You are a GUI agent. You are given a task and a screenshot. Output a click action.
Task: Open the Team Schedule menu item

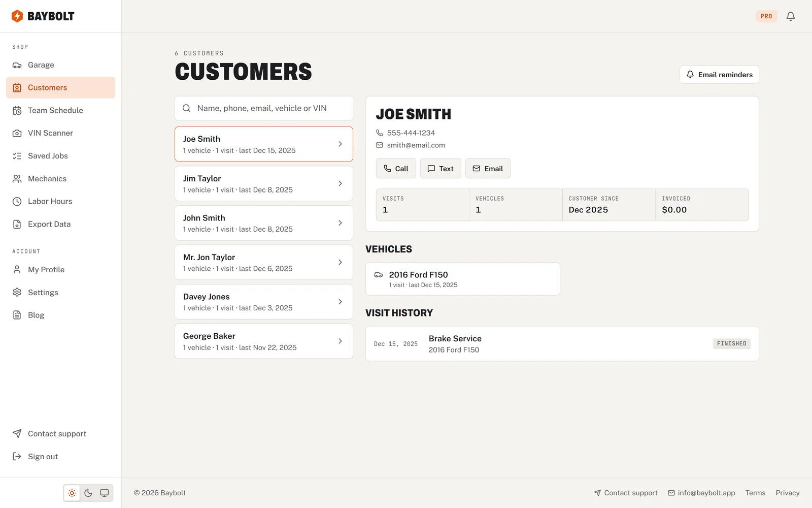(61, 110)
